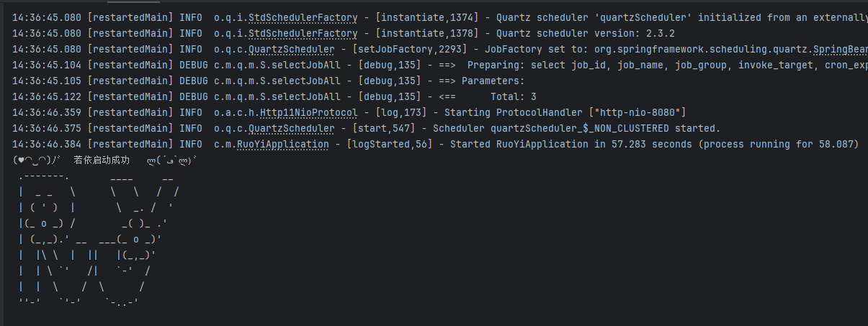Viewport: 868px width, 326px height.
Task: Click '[logStarted,56]' in the last log line
Action: point(389,144)
